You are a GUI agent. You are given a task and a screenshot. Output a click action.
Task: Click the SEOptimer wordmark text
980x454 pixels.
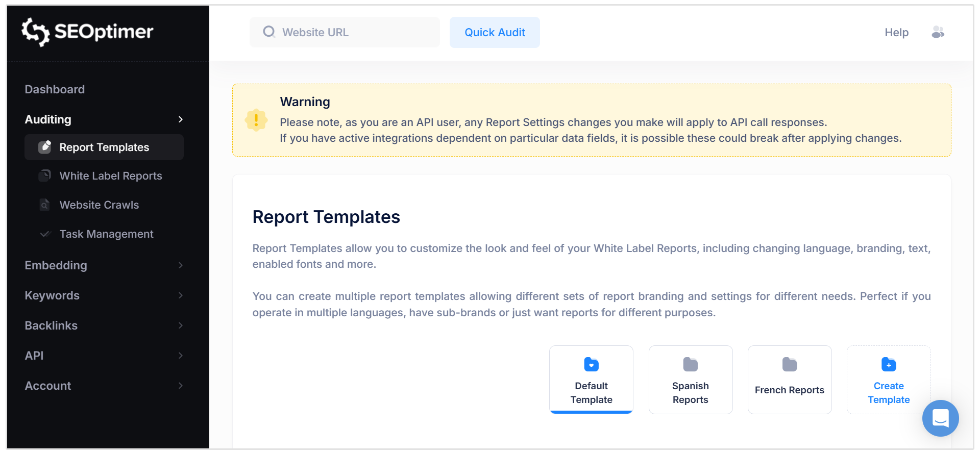point(104,32)
